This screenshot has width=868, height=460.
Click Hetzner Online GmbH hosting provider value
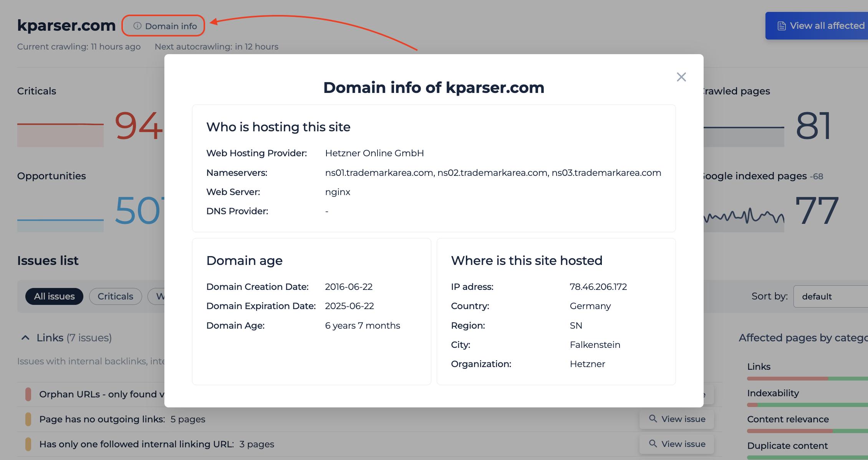point(374,153)
